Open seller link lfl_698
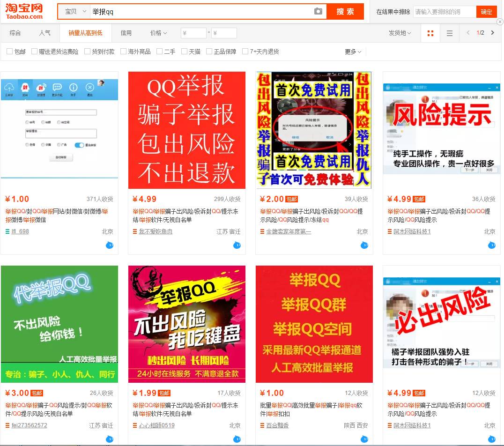This screenshot has width=504, height=446. [20, 231]
